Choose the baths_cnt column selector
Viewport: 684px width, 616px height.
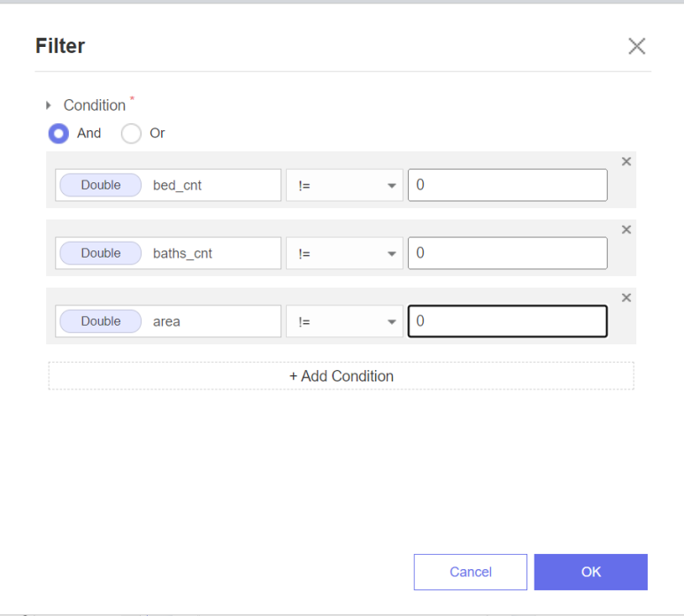pyautogui.click(x=168, y=253)
